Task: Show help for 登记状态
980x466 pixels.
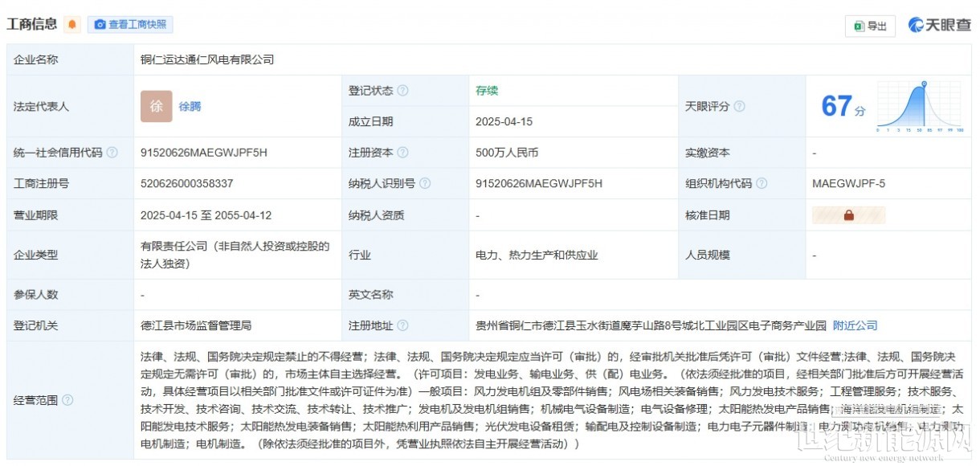Action: point(402,91)
